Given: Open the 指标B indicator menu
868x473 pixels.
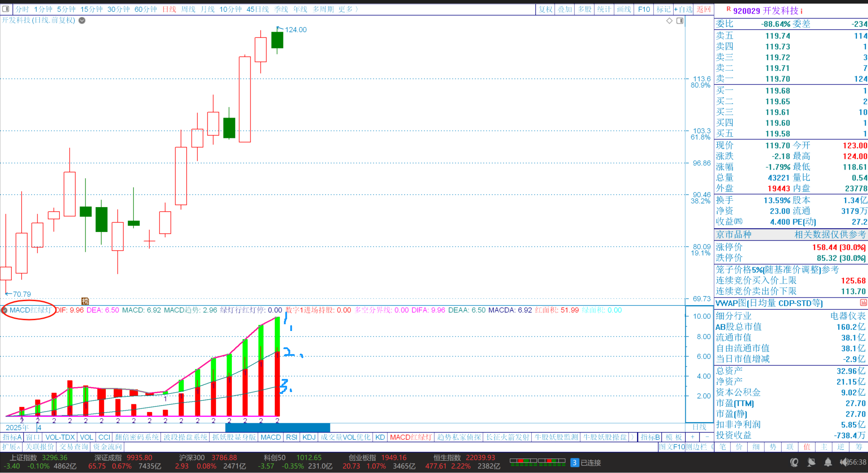Looking at the screenshot, I should (x=651, y=437).
